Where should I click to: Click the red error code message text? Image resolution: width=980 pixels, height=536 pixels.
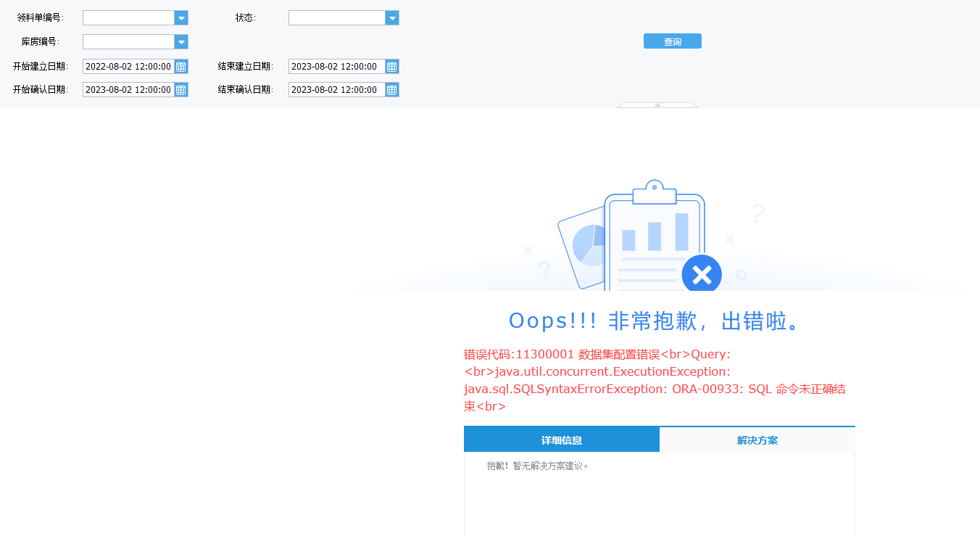coord(655,380)
